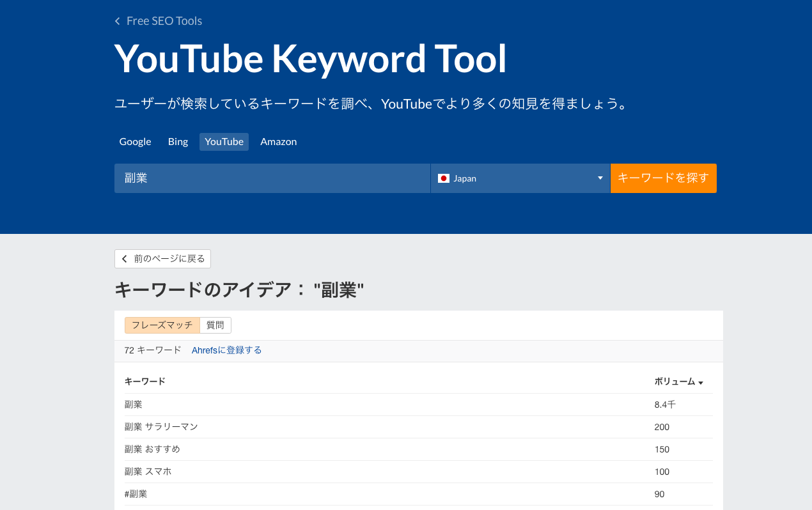Sort by the ボリューム column header

[678, 382]
